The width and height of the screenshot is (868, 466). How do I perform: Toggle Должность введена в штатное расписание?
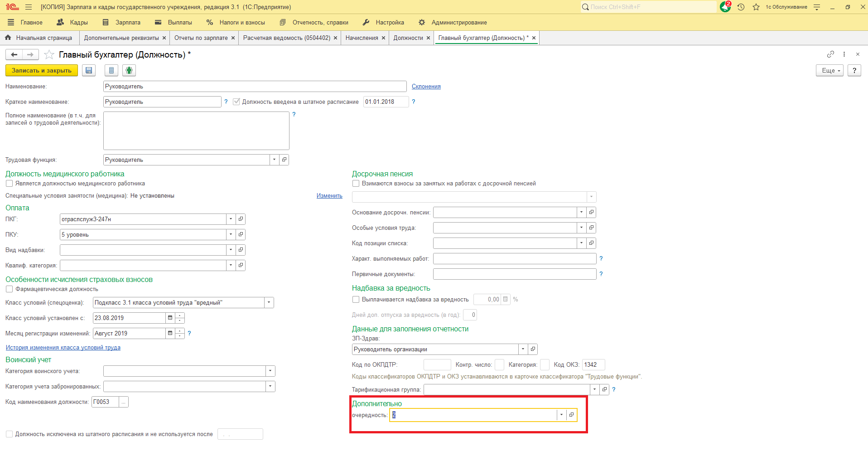pos(236,102)
